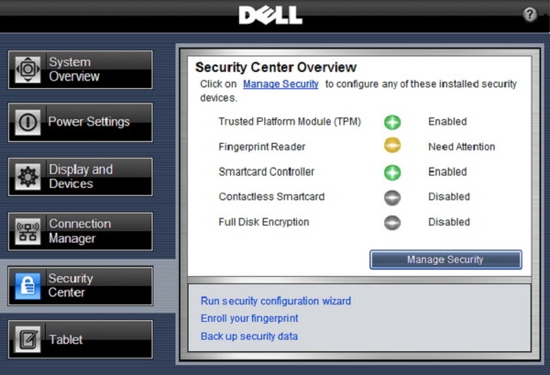Screen dimensions: 550x375
Task: Open Enroll your fingerprint link
Action: click(249, 318)
